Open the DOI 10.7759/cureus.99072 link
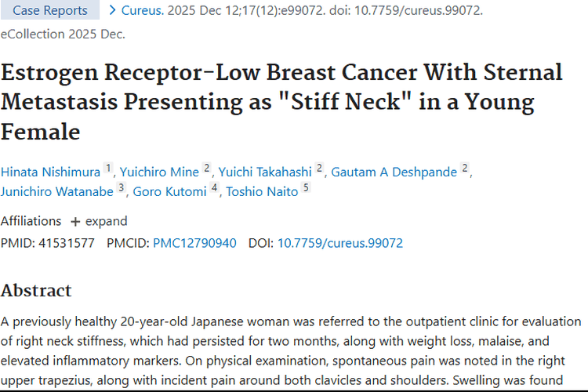The width and height of the screenshot is (588, 392). 339,243
